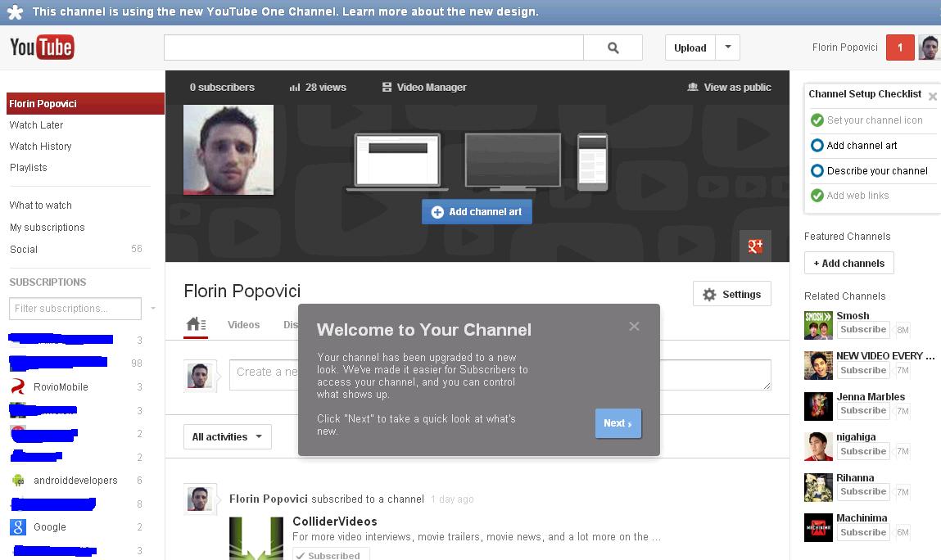Open the ColliderVideos channel link

334,521
